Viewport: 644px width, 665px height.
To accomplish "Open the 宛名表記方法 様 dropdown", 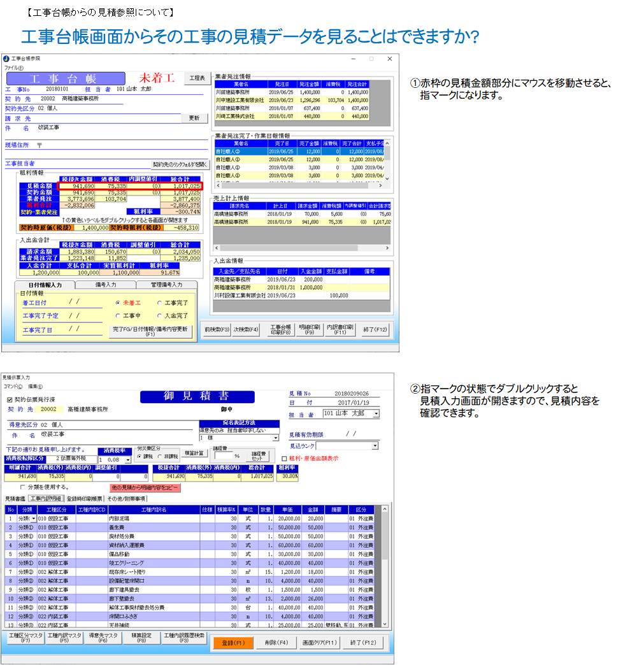I will (275, 438).
